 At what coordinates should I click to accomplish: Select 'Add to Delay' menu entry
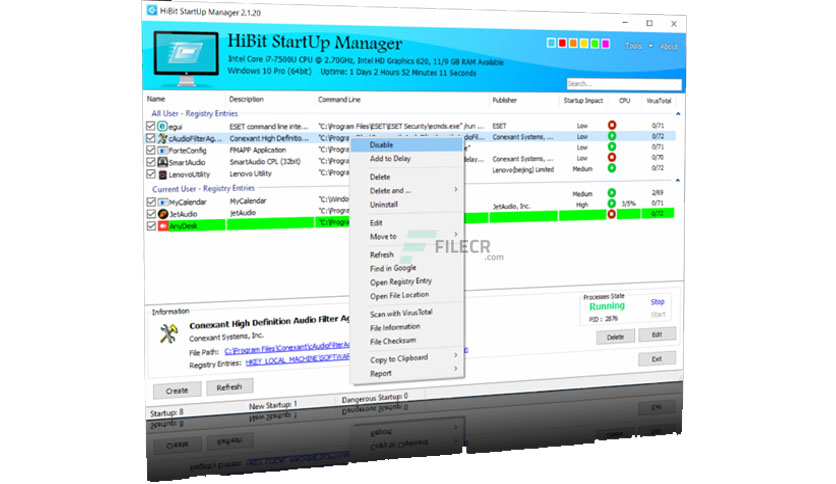(408, 158)
